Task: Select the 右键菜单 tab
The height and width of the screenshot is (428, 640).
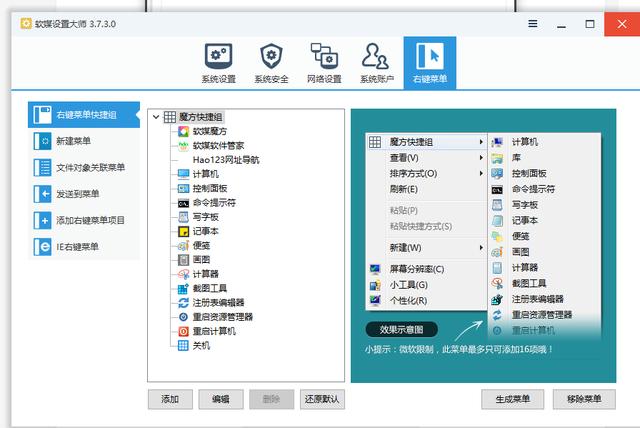Action: point(429,62)
